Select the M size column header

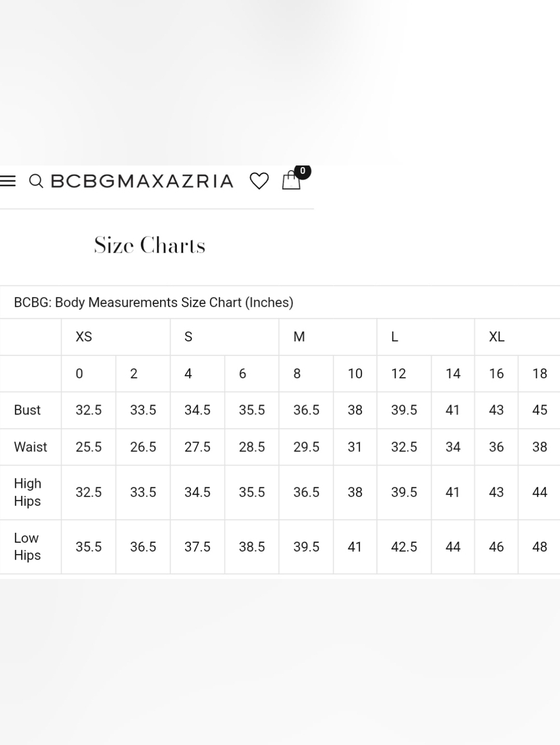pyautogui.click(x=299, y=337)
